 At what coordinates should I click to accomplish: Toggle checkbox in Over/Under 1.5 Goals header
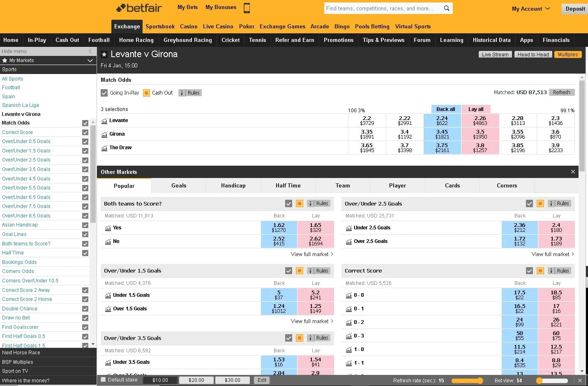pyautogui.click(x=288, y=270)
